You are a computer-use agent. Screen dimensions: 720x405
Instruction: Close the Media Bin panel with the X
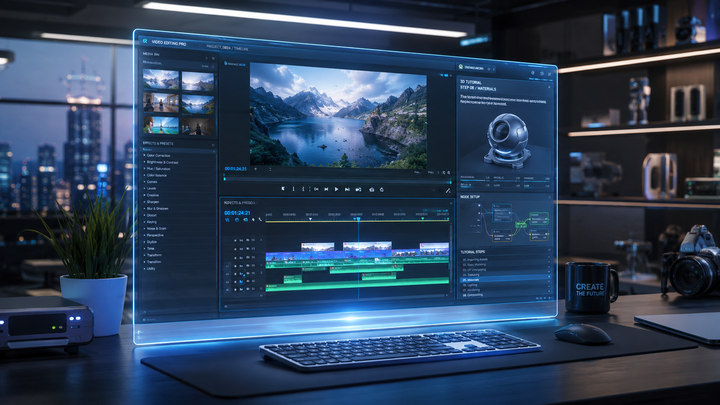(x=213, y=58)
